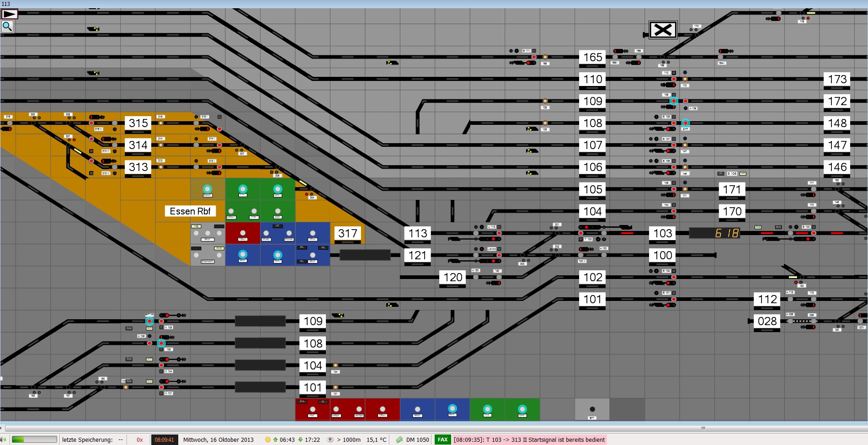Image resolution: width=868 pixels, height=445 pixels.
Task: Click the sun icon in the status bar
Action: [268, 440]
